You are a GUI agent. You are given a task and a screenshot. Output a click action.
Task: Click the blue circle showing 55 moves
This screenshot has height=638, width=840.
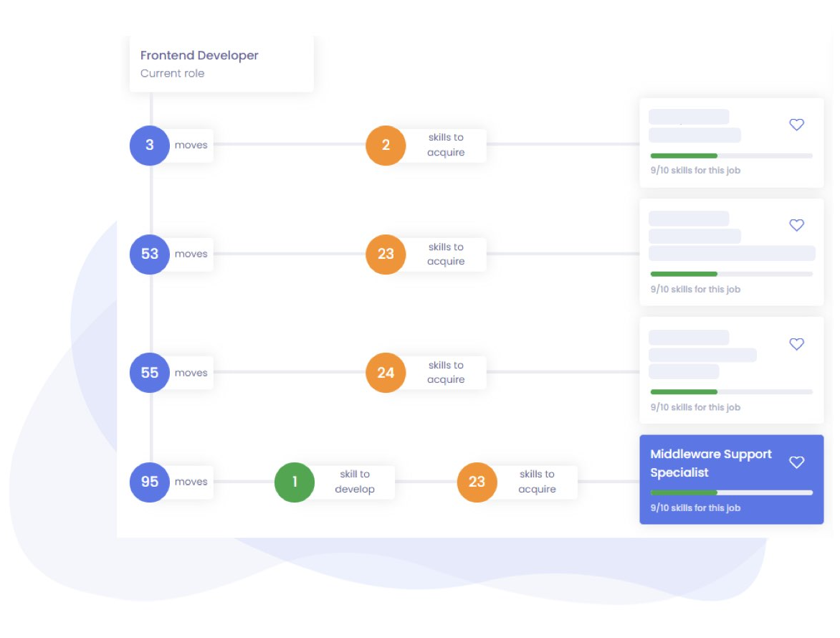pos(149,373)
